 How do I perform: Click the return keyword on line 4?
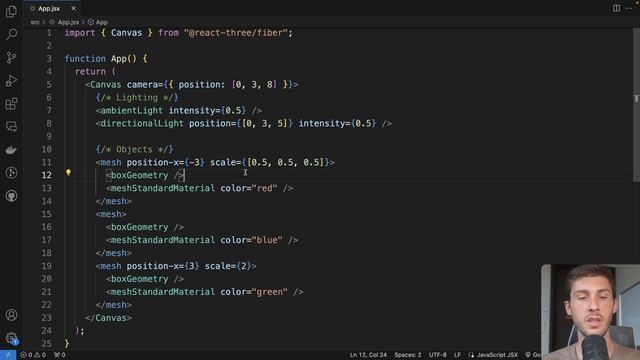(x=90, y=71)
